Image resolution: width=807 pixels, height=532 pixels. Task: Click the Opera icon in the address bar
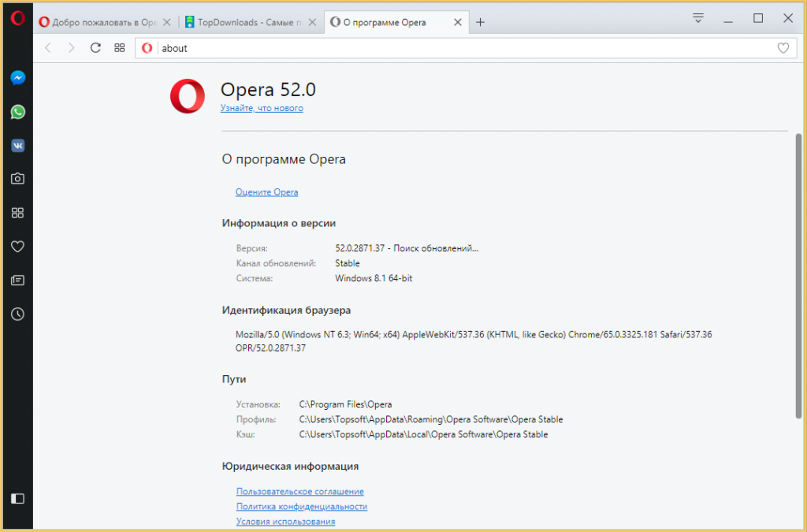point(147,48)
